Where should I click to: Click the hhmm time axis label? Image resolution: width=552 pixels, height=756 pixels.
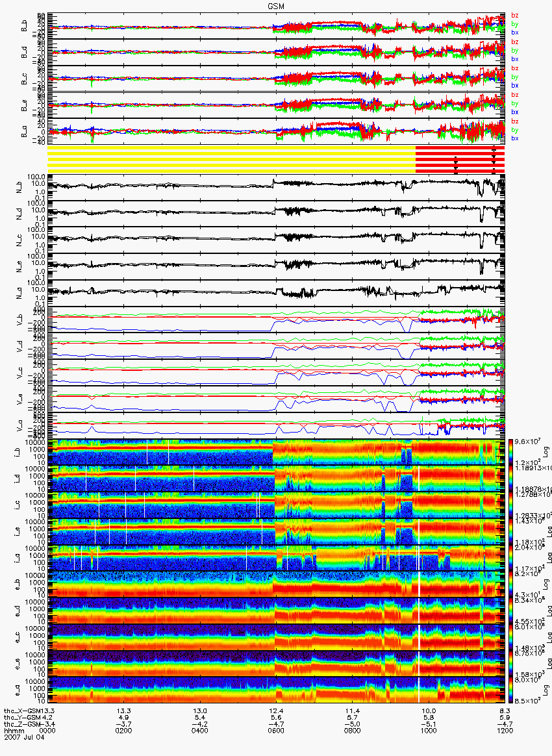tap(14, 731)
